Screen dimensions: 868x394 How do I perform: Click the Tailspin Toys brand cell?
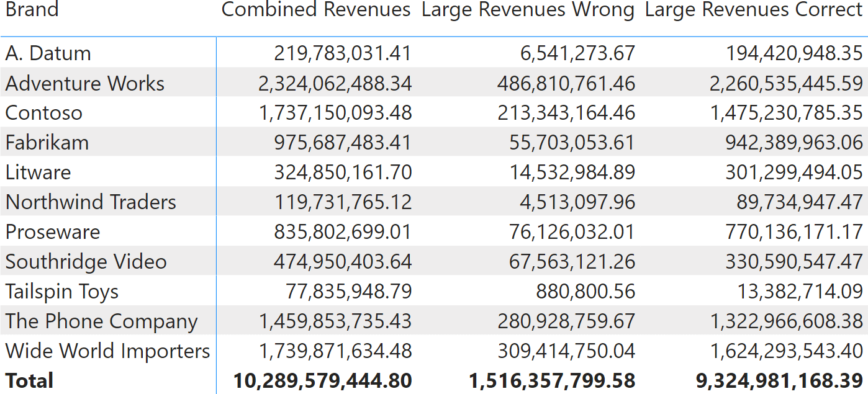pos(62,292)
